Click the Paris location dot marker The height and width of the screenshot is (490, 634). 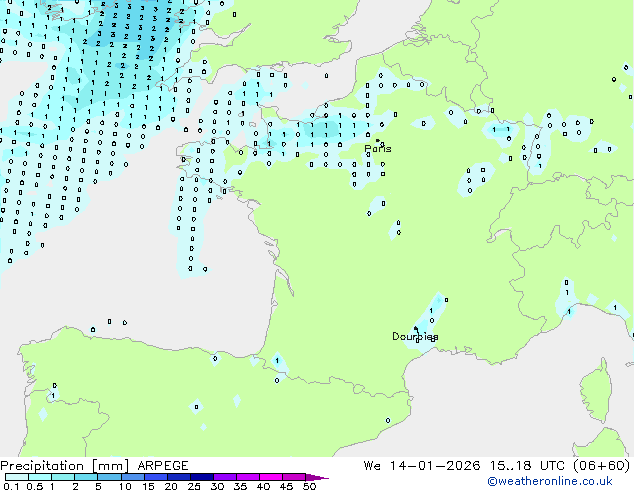[x=378, y=140]
